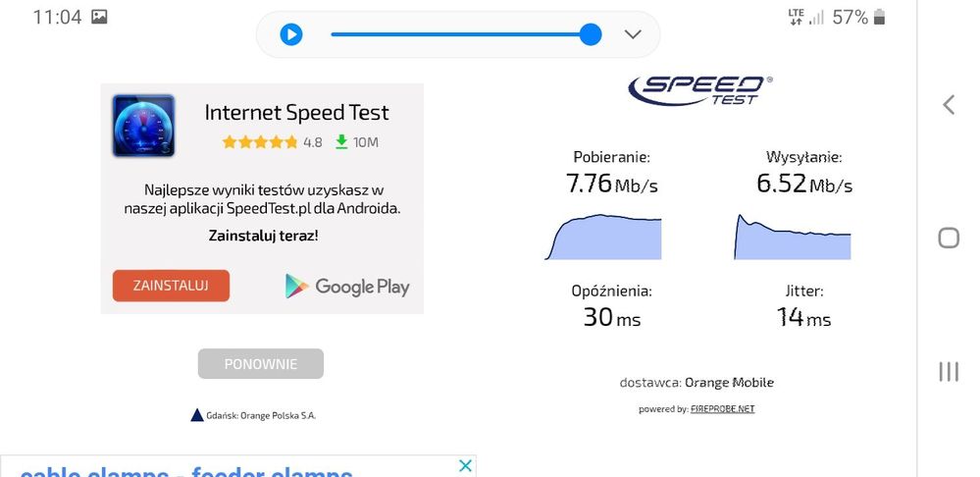Click the SpeedTest logo

[x=698, y=89]
